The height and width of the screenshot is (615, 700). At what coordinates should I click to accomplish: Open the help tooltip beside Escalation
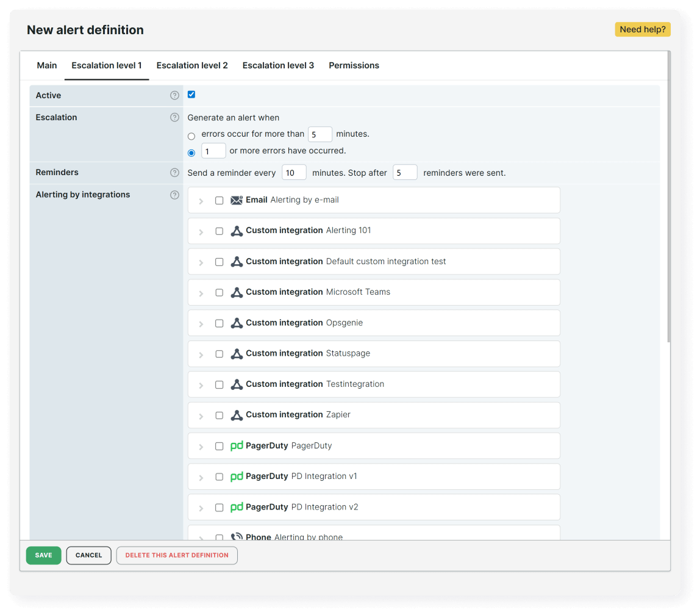tap(174, 117)
